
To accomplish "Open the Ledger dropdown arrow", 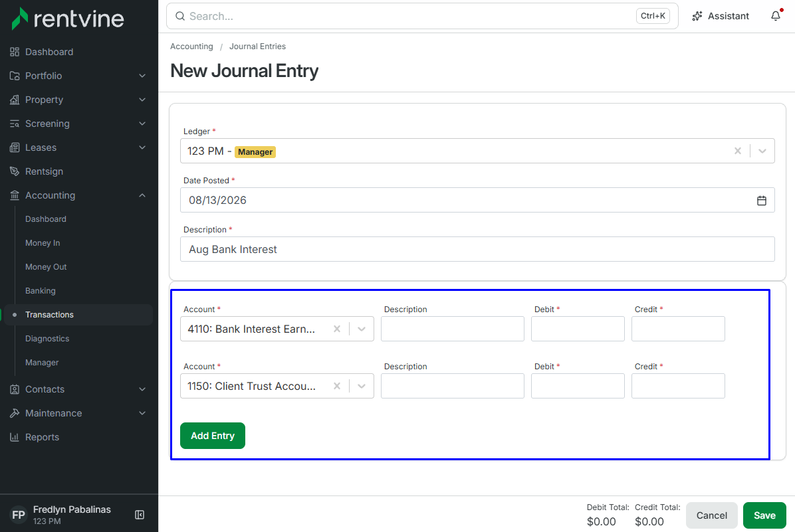I will click(x=762, y=151).
